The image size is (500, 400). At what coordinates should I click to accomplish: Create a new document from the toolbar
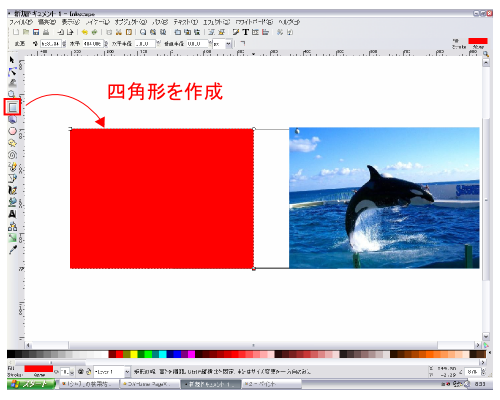(16, 32)
